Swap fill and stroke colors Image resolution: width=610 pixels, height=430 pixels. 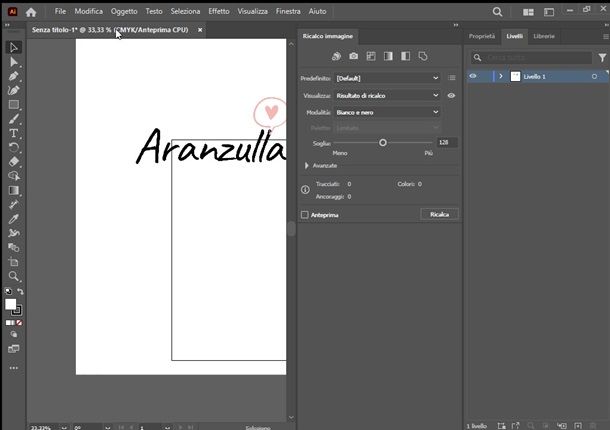(x=20, y=291)
